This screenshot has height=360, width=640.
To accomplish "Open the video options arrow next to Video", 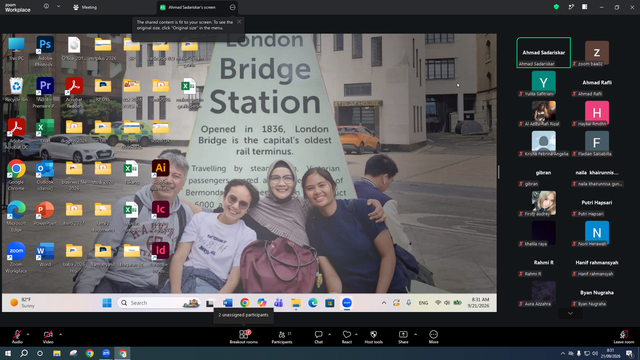I will [60, 334].
